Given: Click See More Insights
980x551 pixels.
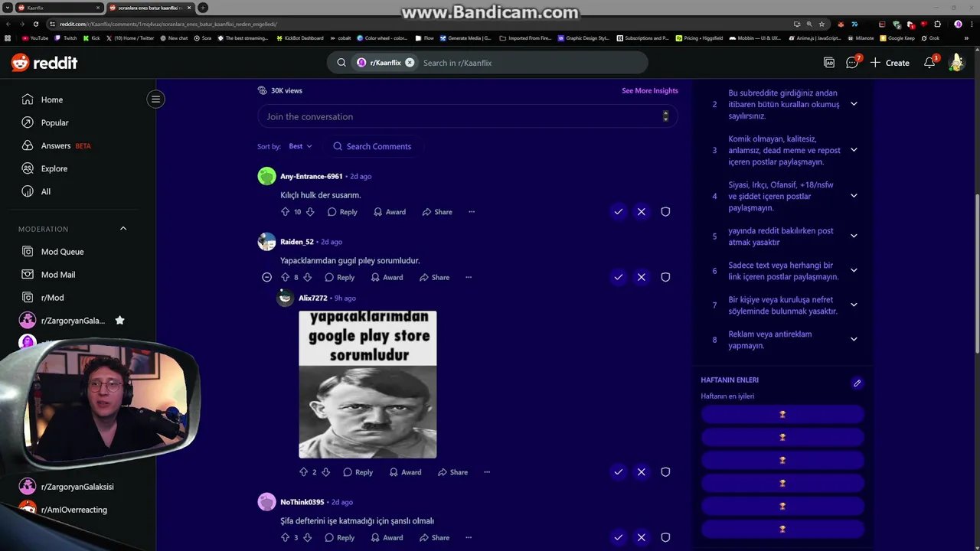Looking at the screenshot, I should (650, 90).
